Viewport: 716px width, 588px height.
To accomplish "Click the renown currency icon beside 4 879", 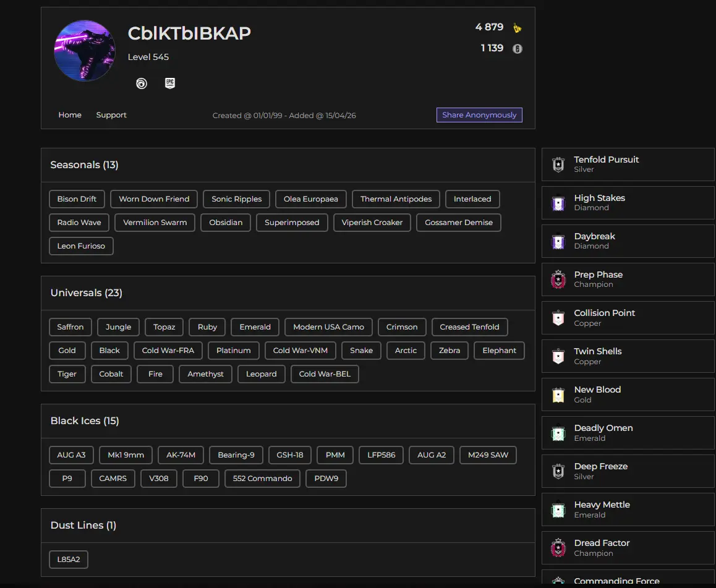I will [517, 28].
